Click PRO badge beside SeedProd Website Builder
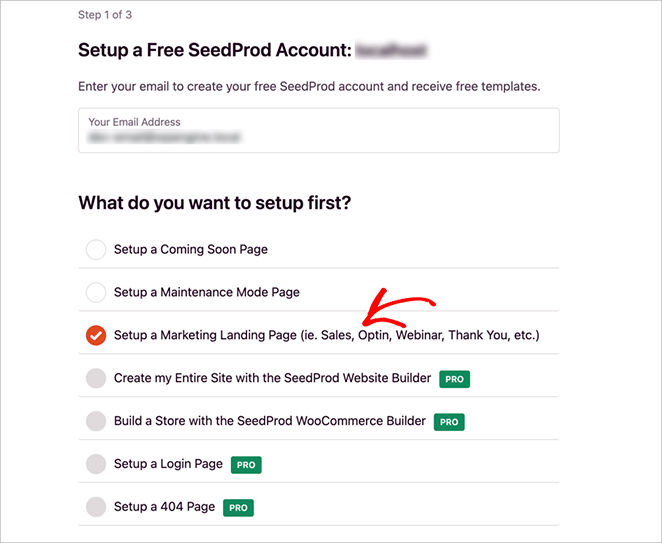Viewport: 662px width, 543px height. [455, 379]
